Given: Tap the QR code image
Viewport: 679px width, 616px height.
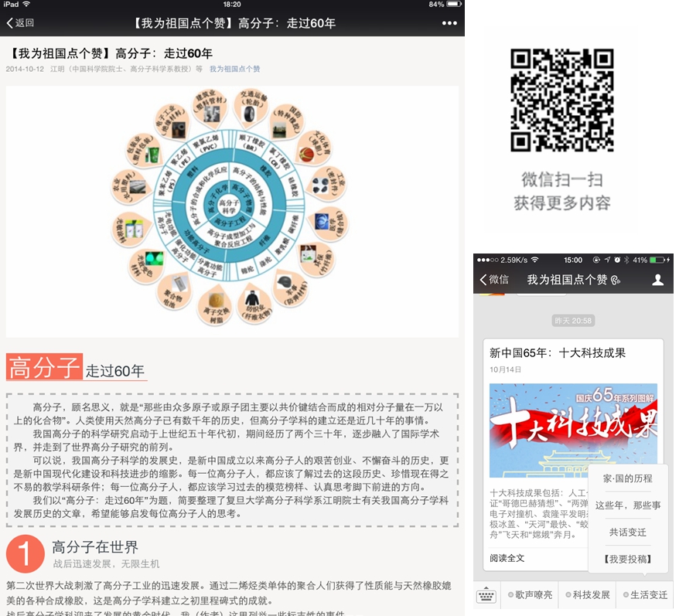Looking at the screenshot, I should coord(562,100).
